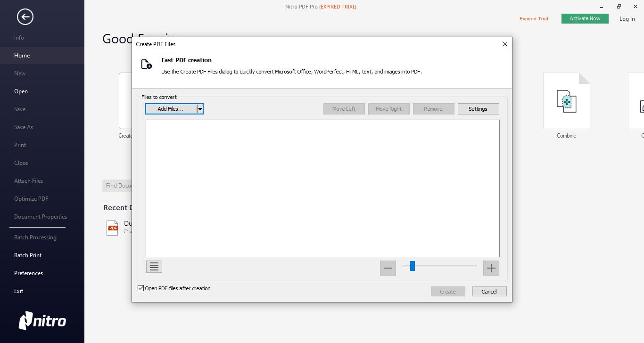Minimize the Nitro PDF Pro window

click(x=602, y=7)
